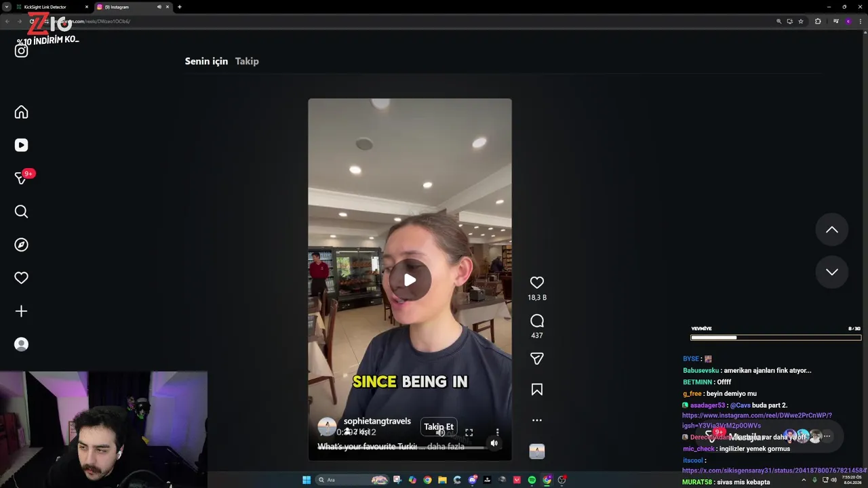Viewport: 868px width, 488px height.
Task: Bookmark this page with star icon
Action: pyautogui.click(x=801, y=21)
